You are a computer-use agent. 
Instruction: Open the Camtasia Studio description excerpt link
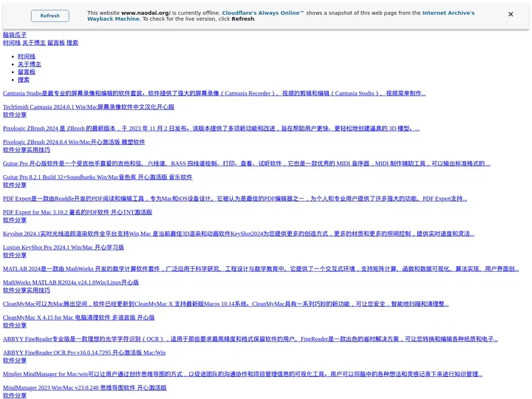(x=214, y=93)
